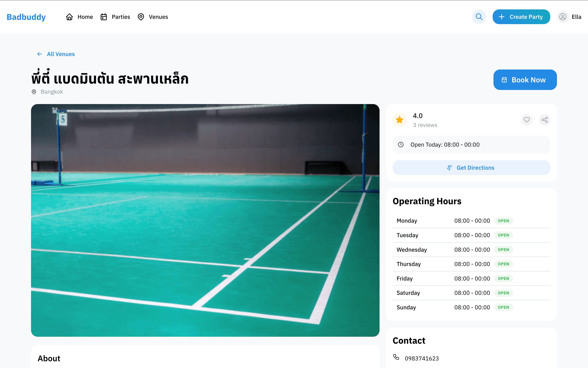The width and height of the screenshot is (588, 368).
Task: Click the About section heading
Action: [49, 358]
